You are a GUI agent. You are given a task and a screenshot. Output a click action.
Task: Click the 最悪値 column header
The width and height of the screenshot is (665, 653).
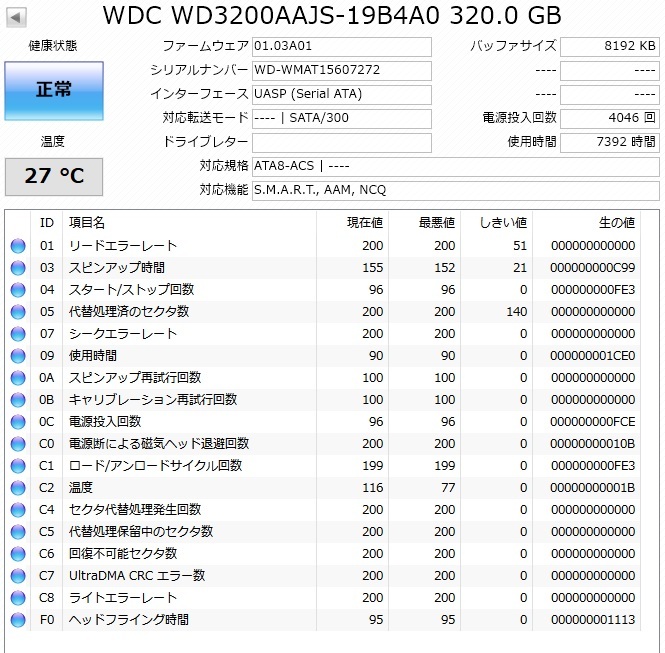(x=425, y=223)
